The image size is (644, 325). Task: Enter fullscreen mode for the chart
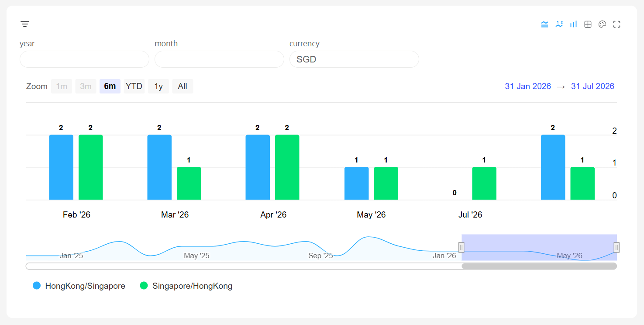point(616,24)
